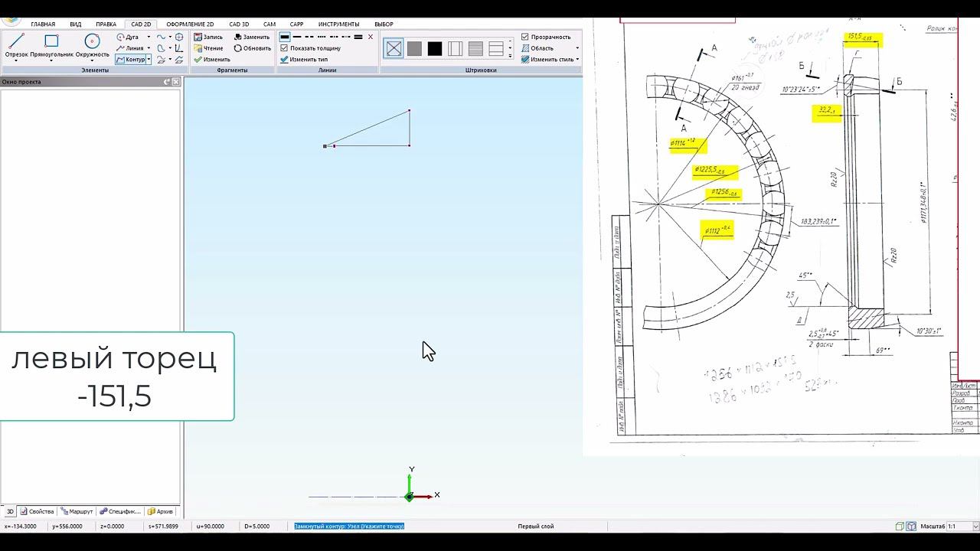Select the gray solid fill swatch
The width and height of the screenshot is (980, 551).
pyautogui.click(x=414, y=49)
